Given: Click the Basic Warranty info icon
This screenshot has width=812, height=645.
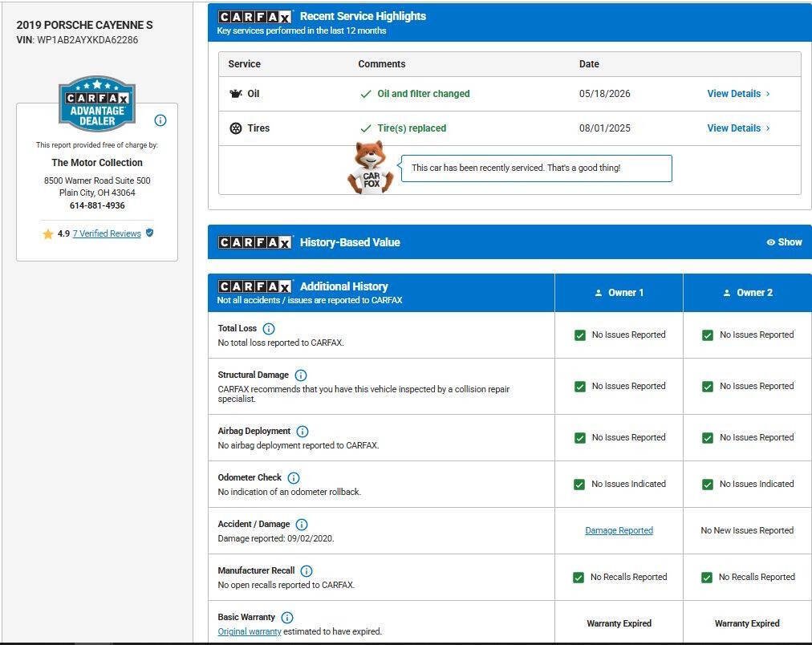Looking at the screenshot, I should [x=287, y=618].
